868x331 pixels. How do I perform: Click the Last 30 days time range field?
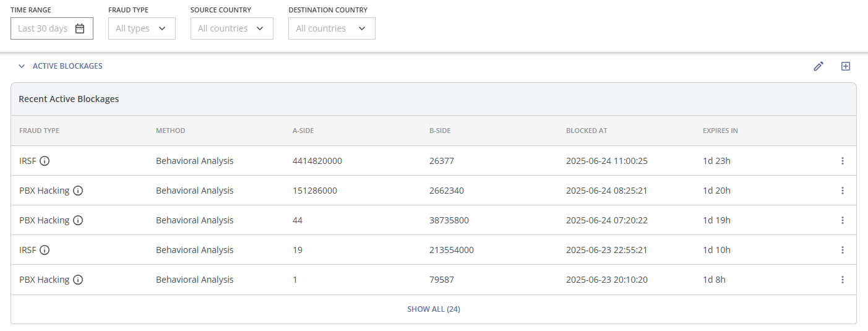[x=43, y=28]
